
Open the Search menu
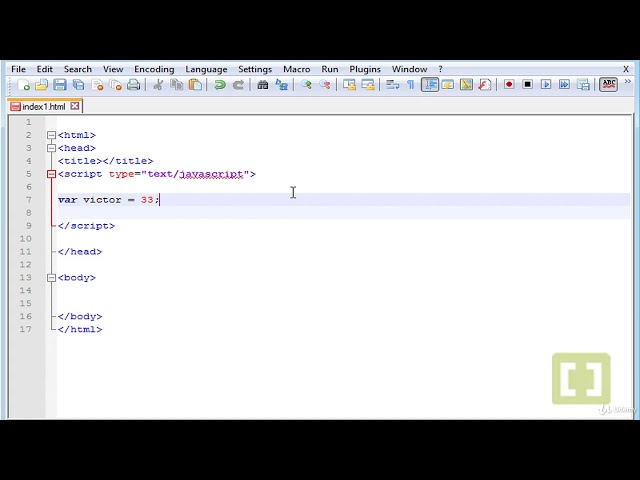78,69
